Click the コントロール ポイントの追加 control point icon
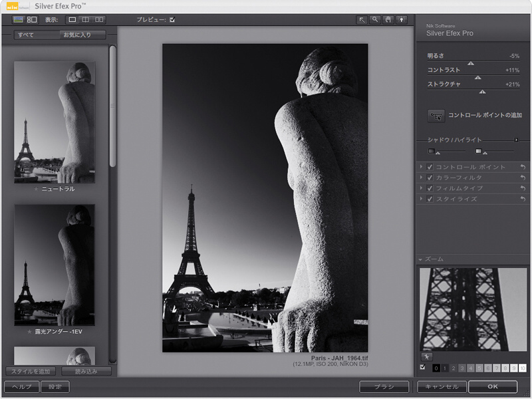The image size is (532, 399). pyautogui.click(x=437, y=115)
